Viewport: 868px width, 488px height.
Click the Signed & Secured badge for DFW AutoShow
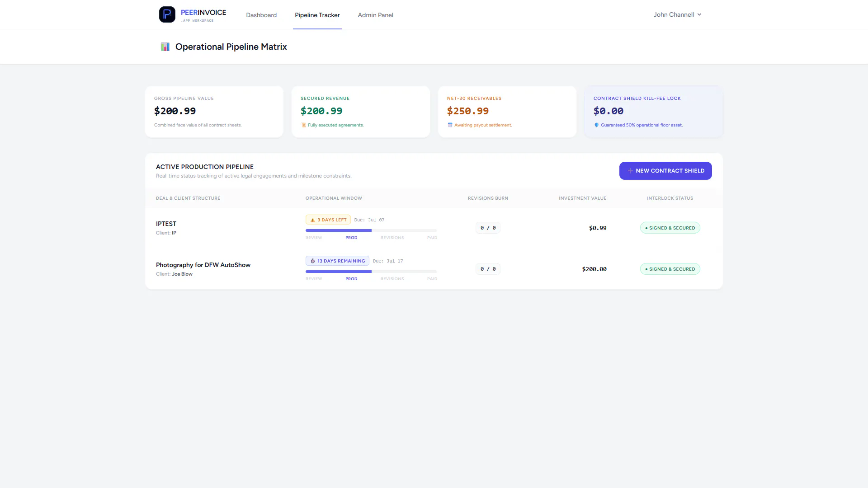pyautogui.click(x=670, y=269)
